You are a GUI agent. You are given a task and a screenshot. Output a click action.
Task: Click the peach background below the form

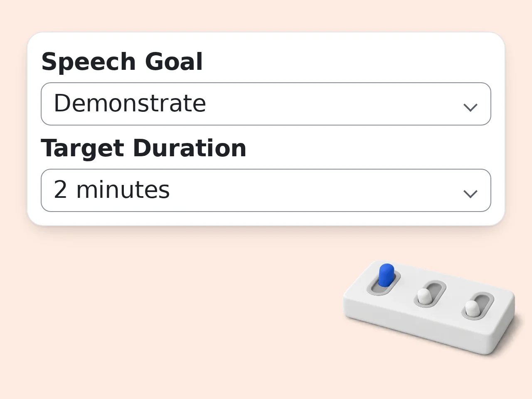tap(166, 312)
